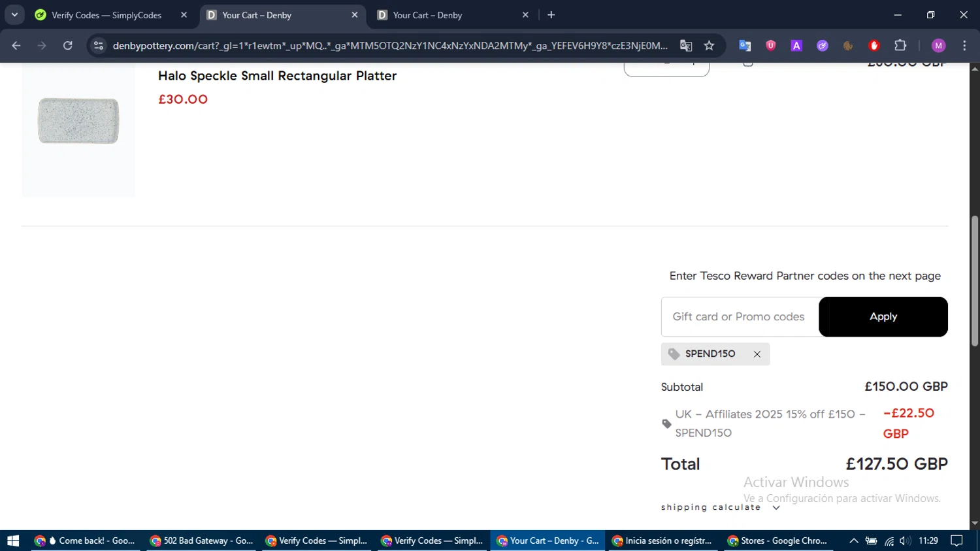Image resolution: width=980 pixels, height=551 pixels.
Task: Click the discount tag icon beside UK Affiliates
Action: [666, 424]
